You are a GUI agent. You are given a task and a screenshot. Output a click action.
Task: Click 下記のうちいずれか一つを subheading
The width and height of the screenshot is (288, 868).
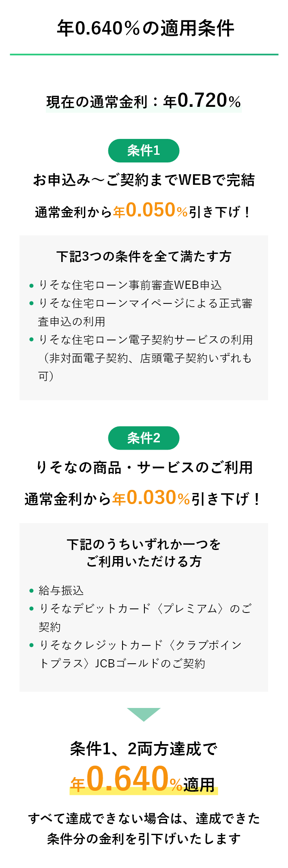click(144, 544)
